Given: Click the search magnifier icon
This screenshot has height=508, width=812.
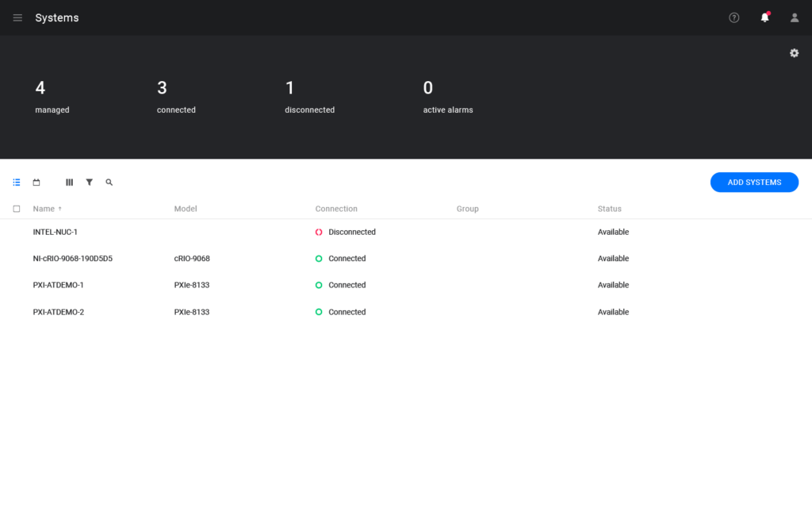Looking at the screenshot, I should pos(109,182).
